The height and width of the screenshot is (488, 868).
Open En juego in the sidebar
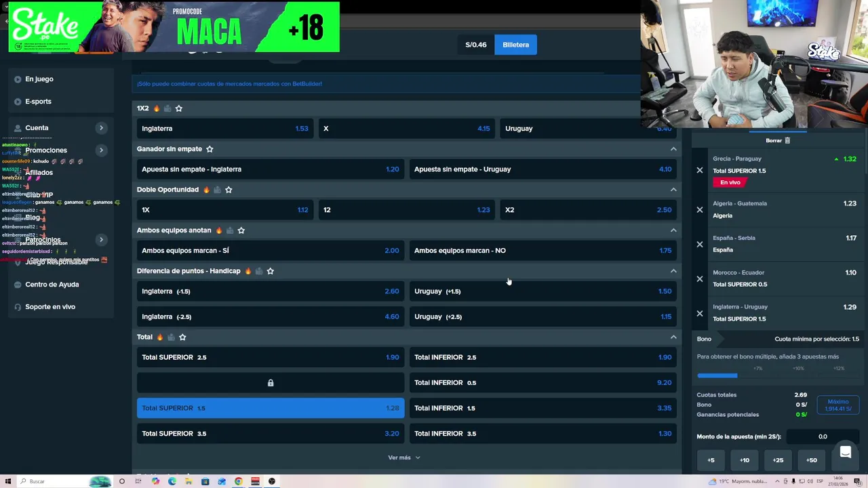[x=39, y=79]
